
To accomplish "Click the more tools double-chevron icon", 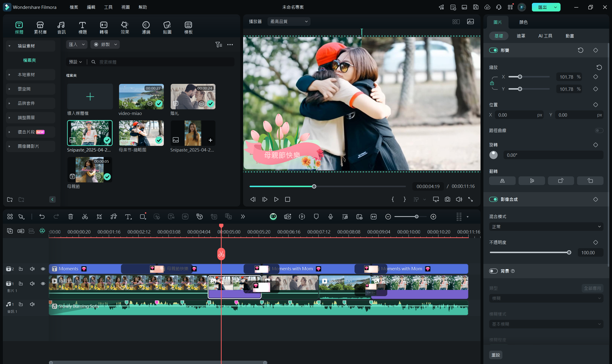I will [243, 217].
